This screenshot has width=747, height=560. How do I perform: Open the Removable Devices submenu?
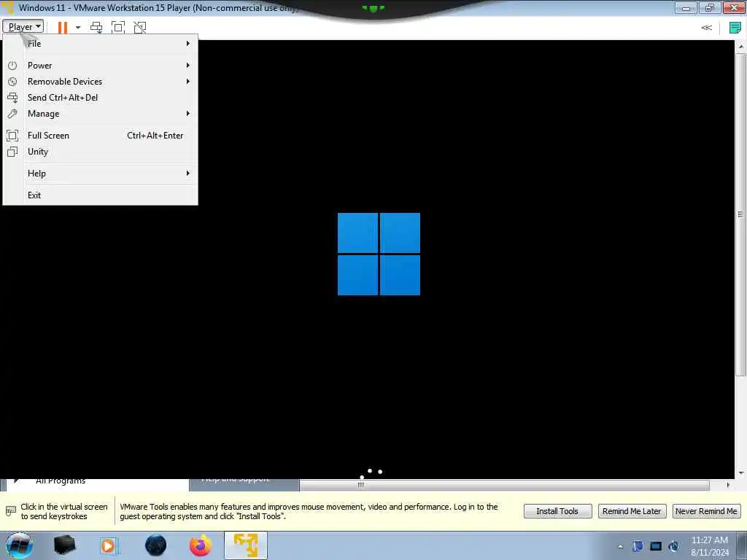pyautogui.click(x=100, y=82)
